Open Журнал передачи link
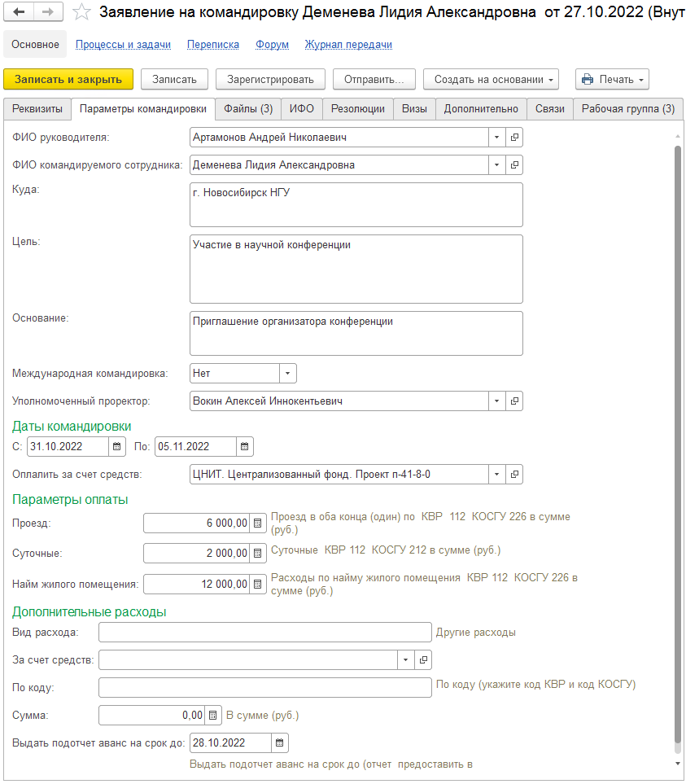 pyautogui.click(x=349, y=45)
